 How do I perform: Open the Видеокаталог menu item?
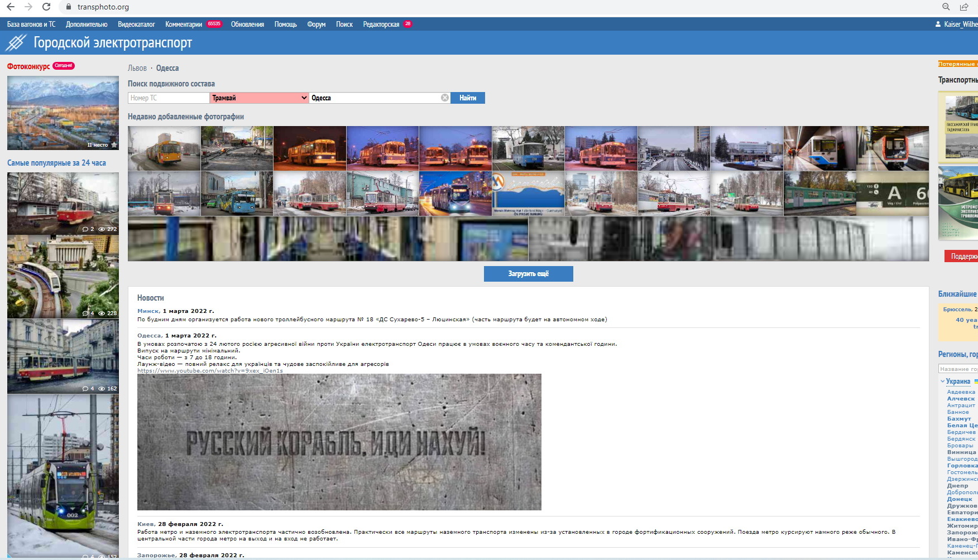[136, 25]
